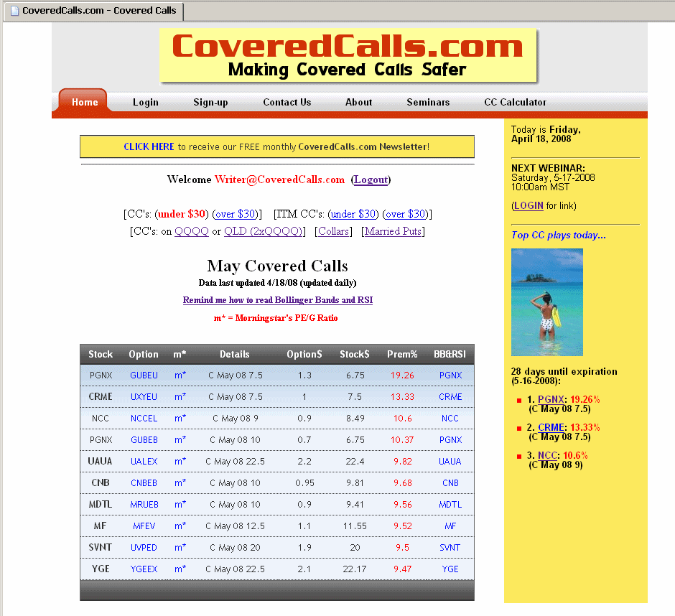Select CC's over $30 filter
Image resolution: width=675 pixels, height=616 pixels.
[235, 214]
